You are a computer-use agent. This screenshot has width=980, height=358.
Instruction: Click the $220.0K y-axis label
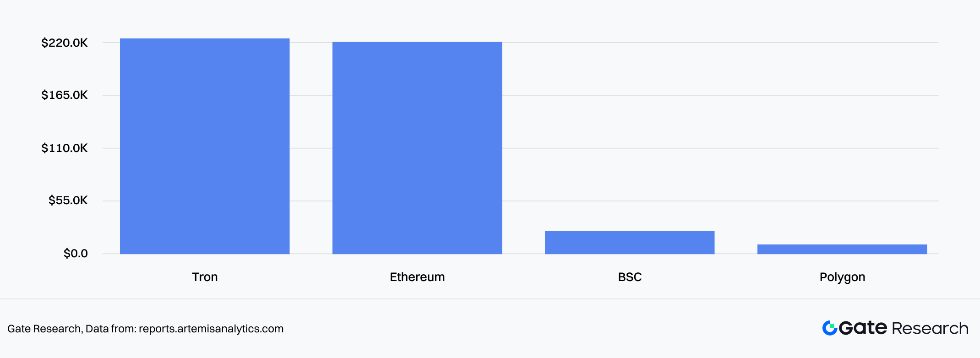pyautogui.click(x=65, y=43)
